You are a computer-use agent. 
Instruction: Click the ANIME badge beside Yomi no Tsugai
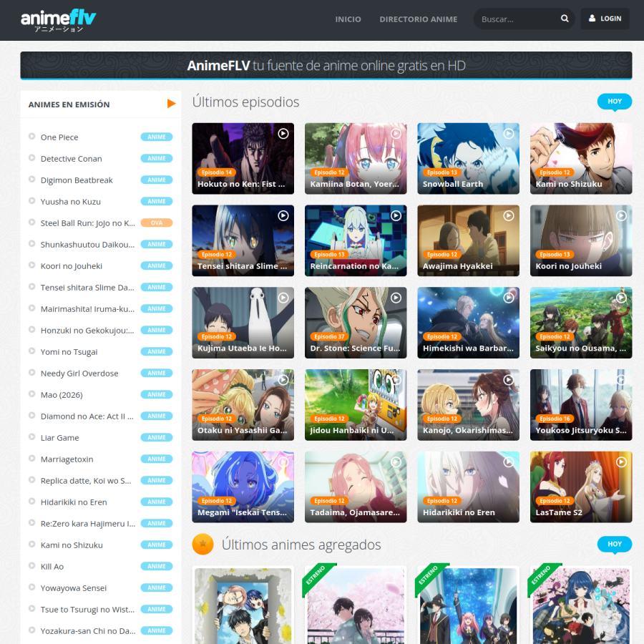coord(157,351)
